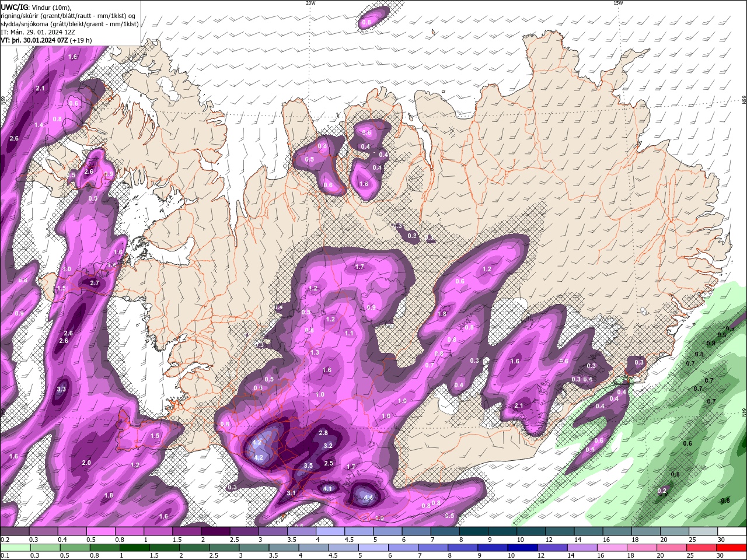This screenshot has width=747, height=560.
Task: Select the pale green 0.1 rain-scale swatch
Action: 15,548
